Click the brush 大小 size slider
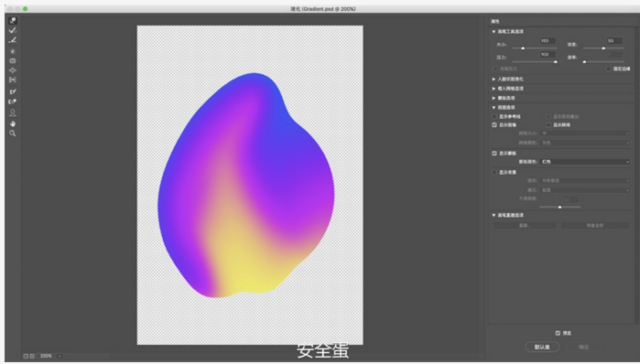 coord(535,48)
